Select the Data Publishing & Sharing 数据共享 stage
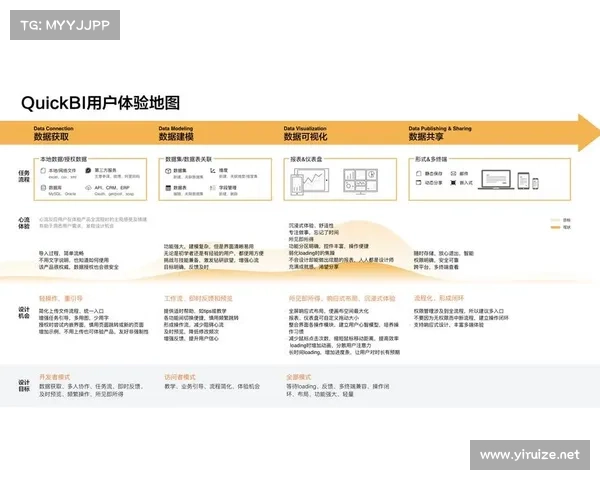The height and width of the screenshot is (480, 600). (x=440, y=133)
